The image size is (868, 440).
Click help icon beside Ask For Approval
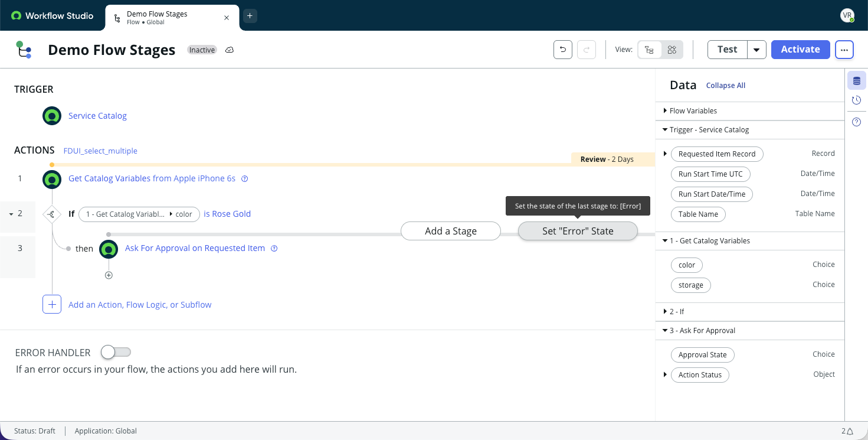(x=274, y=248)
